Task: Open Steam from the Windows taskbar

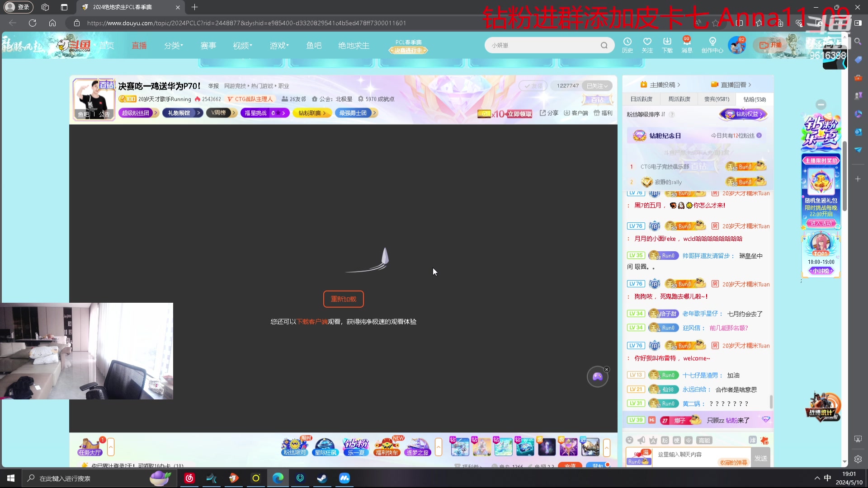Action: (x=322, y=478)
